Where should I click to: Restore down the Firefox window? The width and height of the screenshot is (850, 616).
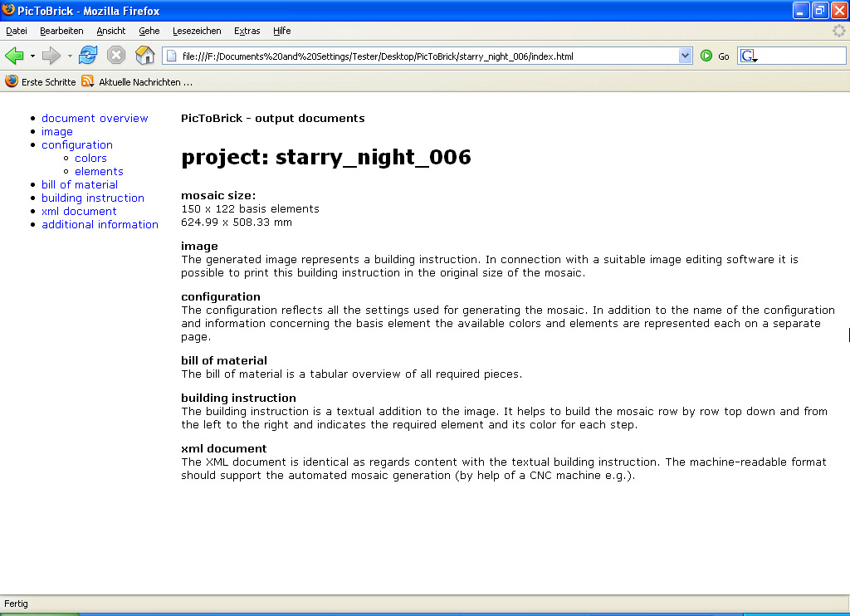819,10
